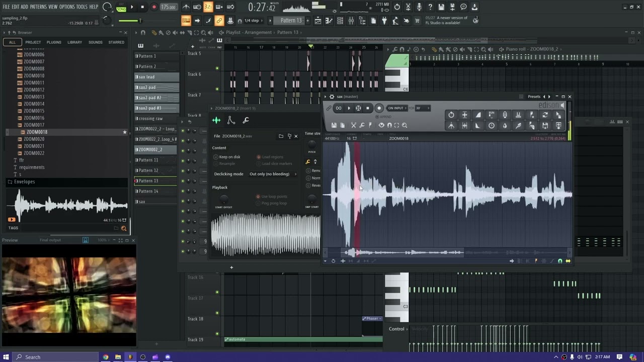Click Edison's undo circular arrow button
Image resolution: width=644 pixels, height=362 pixels.
tap(451, 115)
